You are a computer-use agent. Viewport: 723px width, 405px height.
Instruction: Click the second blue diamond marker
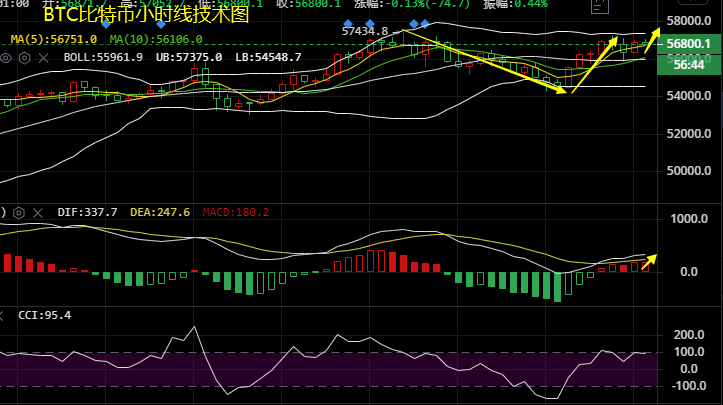(x=370, y=23)
